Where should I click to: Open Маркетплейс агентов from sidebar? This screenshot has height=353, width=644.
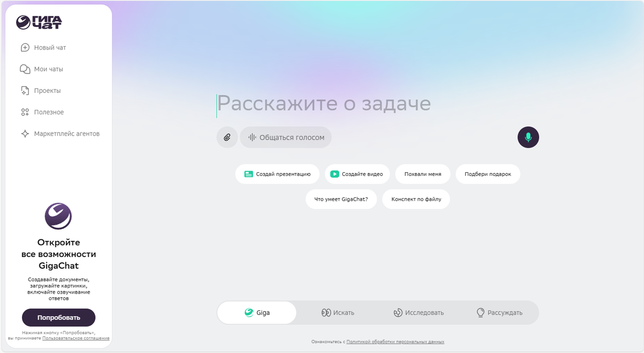[25, 134]
